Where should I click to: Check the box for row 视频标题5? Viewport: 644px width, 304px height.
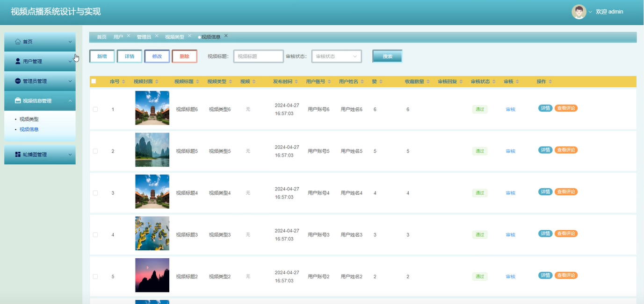click(x=95, y=151)
